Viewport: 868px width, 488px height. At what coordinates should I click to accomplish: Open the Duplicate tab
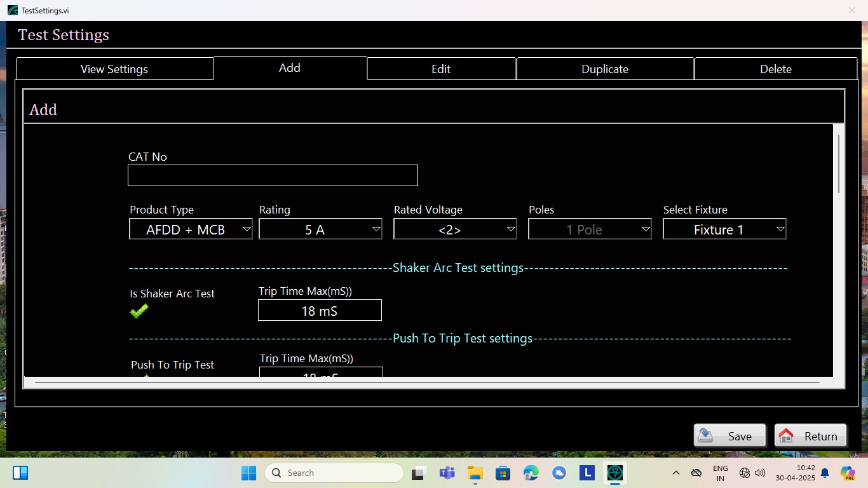point(604,69)
